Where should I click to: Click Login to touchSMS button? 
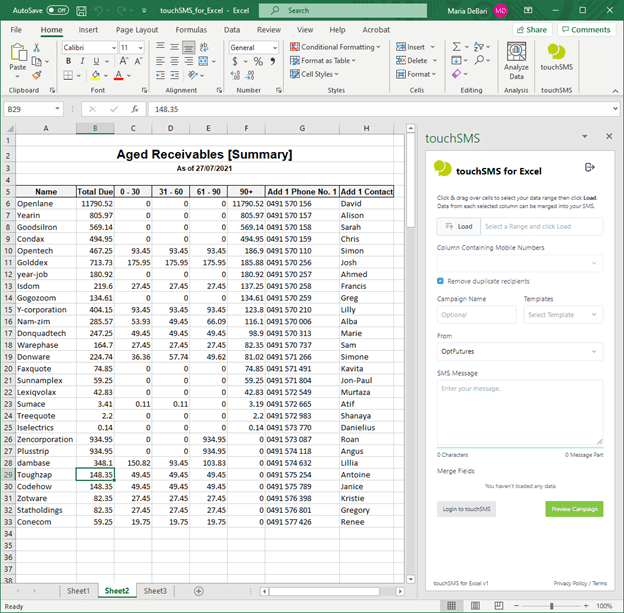pos(466,509)
